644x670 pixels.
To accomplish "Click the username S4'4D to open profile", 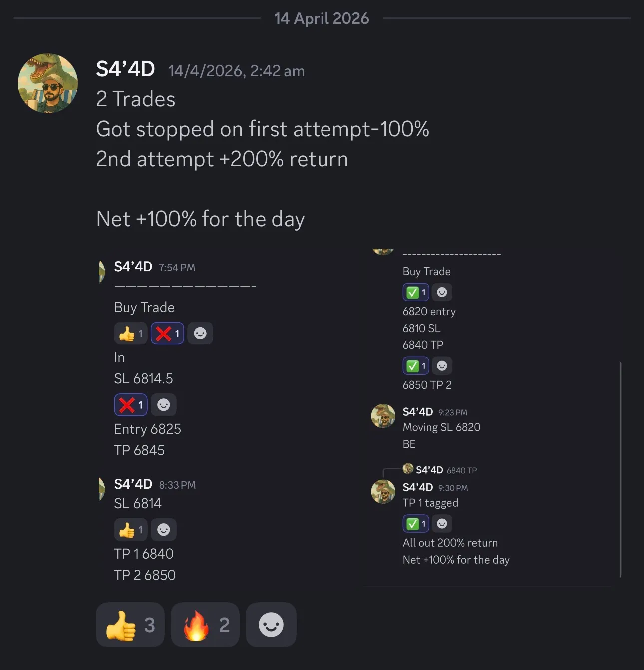I will (x=124, y=69).
